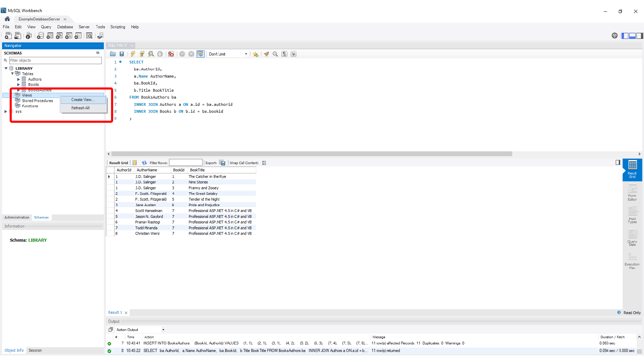Viewport: 644px width, 362px height.
Task: Close the SQL File 3 tab
Action: [x=132, y=46]
